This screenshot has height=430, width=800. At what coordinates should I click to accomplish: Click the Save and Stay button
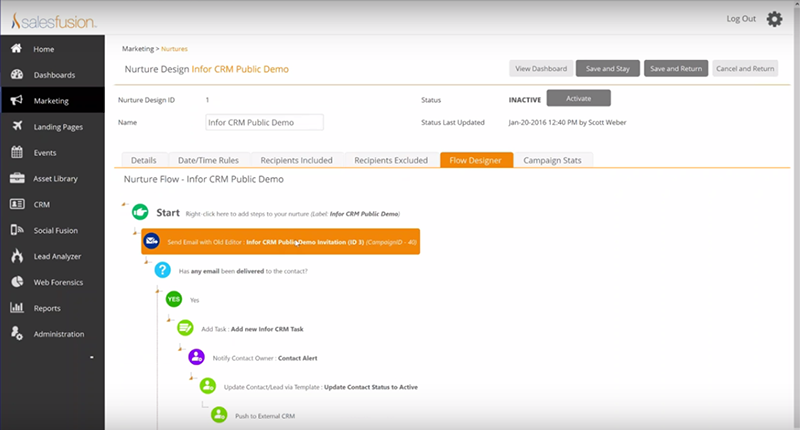point(607,69)
